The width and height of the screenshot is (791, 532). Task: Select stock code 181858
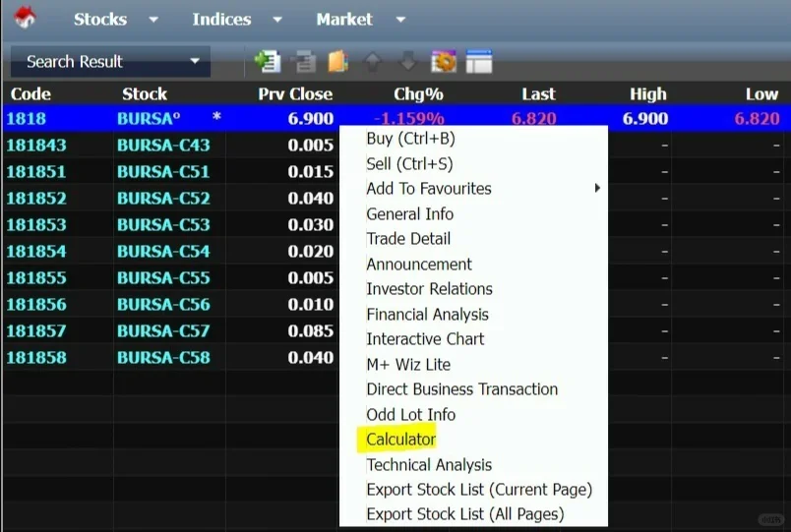[35, 358]
